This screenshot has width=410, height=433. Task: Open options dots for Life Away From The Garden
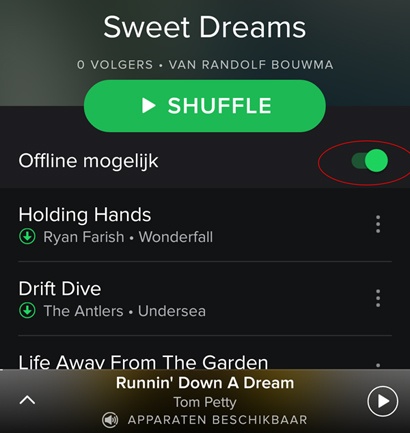point(378,365)
